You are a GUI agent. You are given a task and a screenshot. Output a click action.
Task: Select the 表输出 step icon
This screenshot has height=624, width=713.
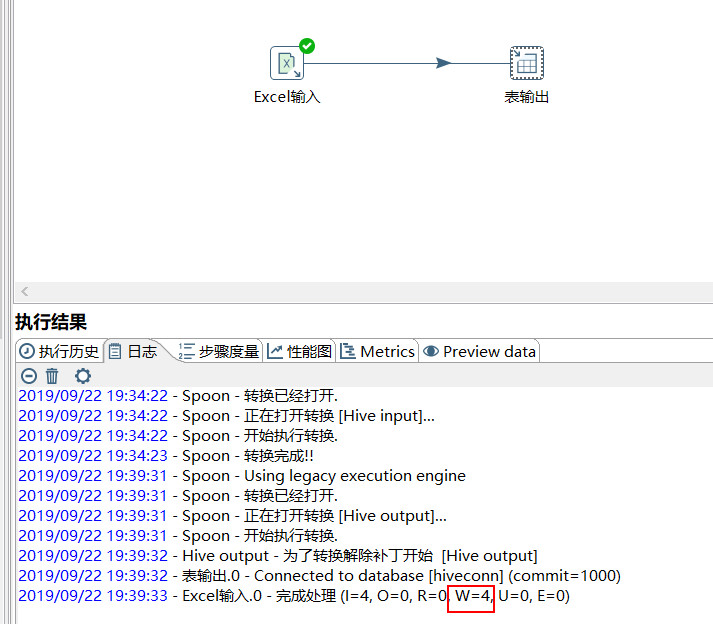(x=527, y=63)
